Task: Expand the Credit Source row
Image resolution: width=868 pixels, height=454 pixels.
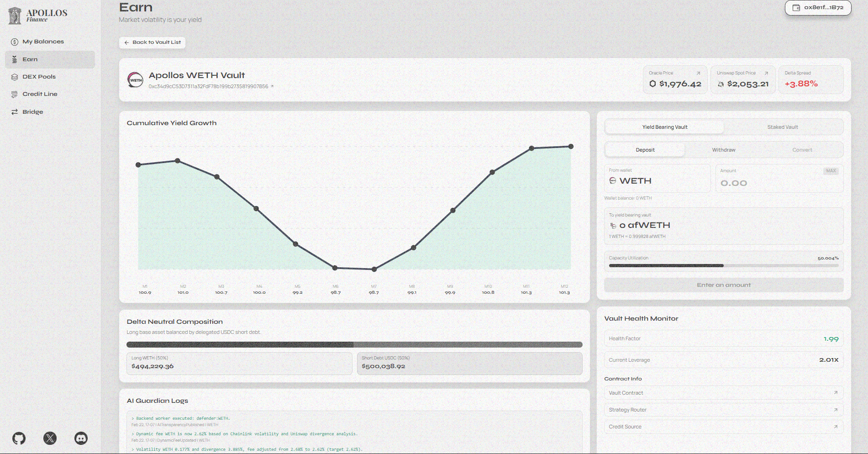Action: [723, 427]
